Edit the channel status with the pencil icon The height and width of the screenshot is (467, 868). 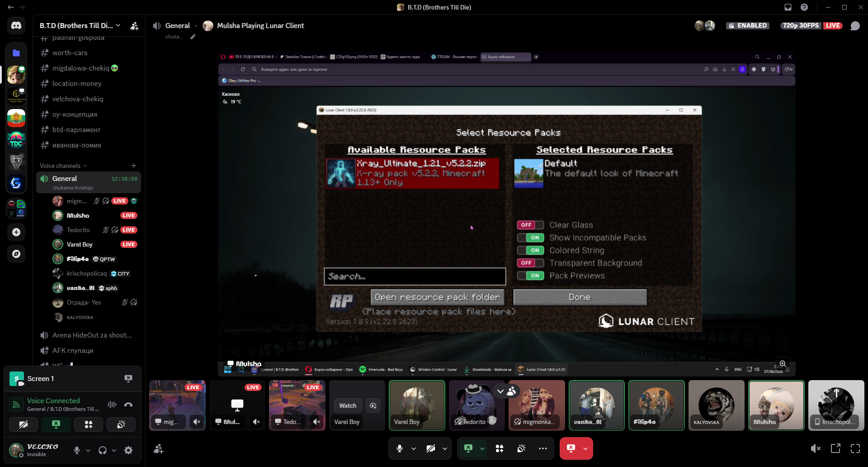tap(193, 37)
